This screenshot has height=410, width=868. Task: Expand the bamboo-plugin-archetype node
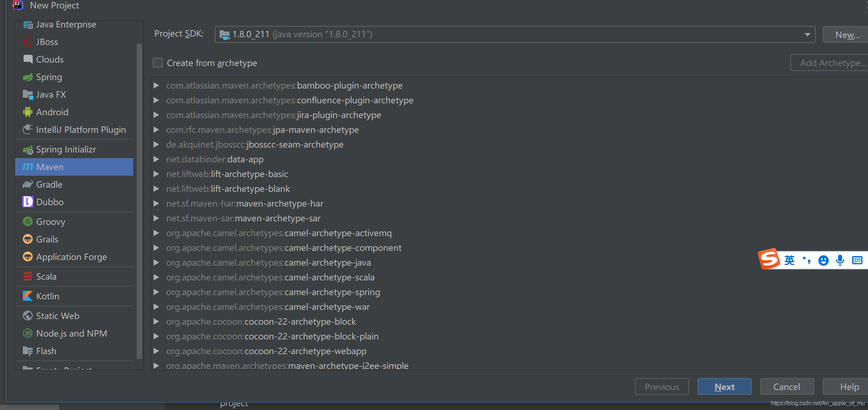156,85
